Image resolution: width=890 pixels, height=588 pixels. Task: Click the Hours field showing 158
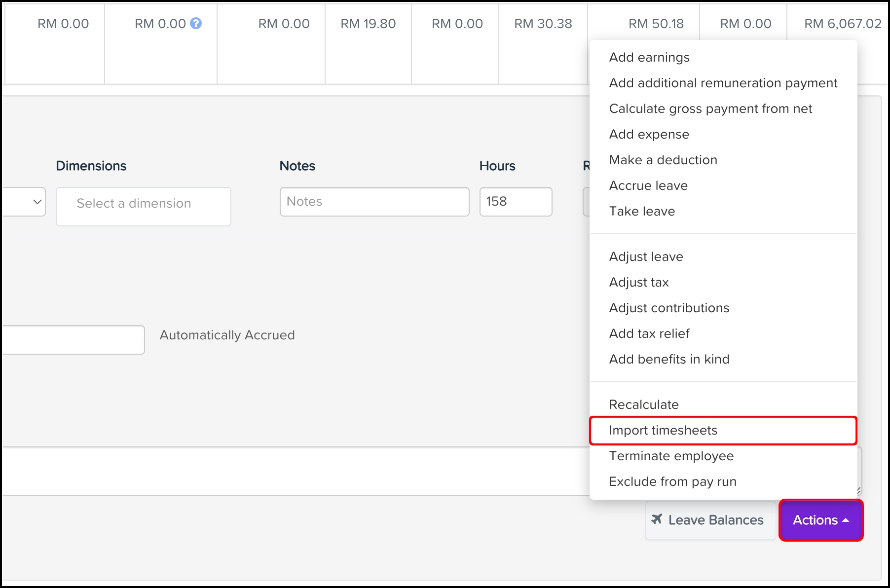[515, 201]
